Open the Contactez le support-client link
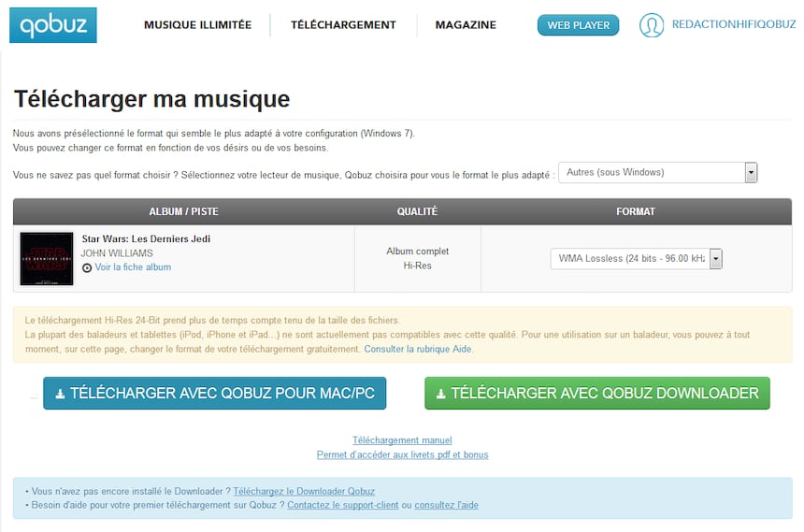Image resolution: width=804 pixels, height=532 pixels. point(342,505)
